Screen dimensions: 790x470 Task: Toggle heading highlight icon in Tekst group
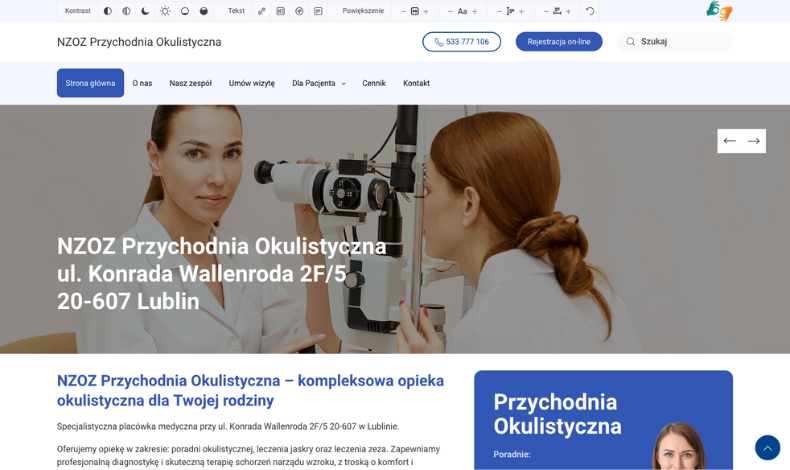(281, 11)
